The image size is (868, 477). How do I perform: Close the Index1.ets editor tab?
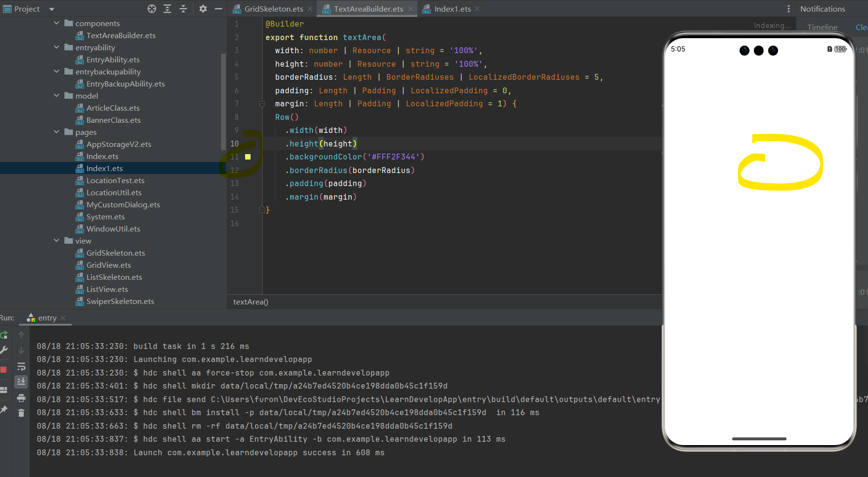point(477,9)
